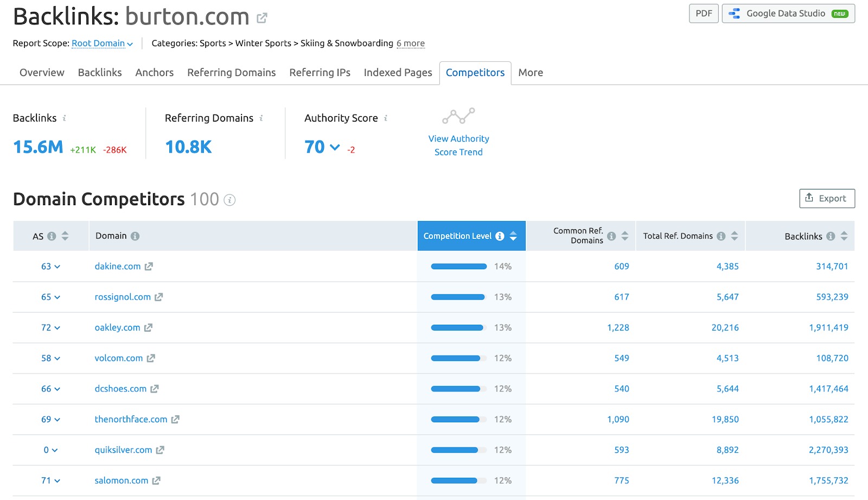This screenshot has width=868, height=500.
Task: Expand AS 63 chevron for dakine.com
Action: pos(58,267)
